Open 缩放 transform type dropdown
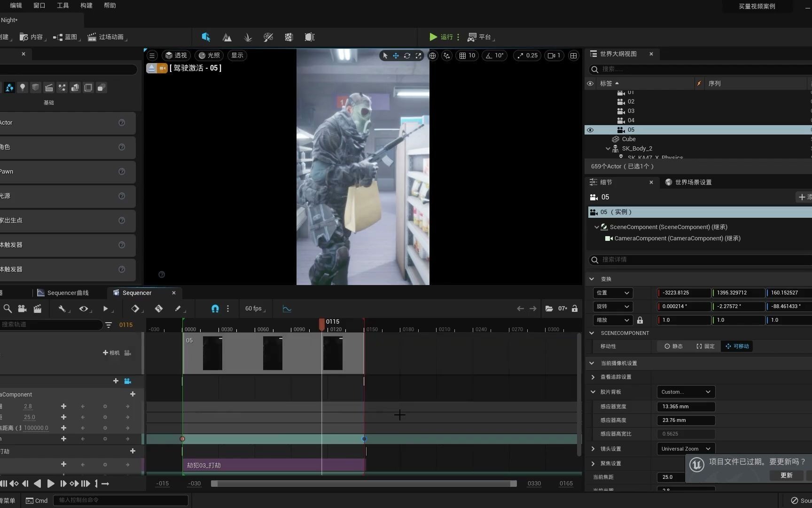Viewport: 812px width, 508px height. pos(613,320)
